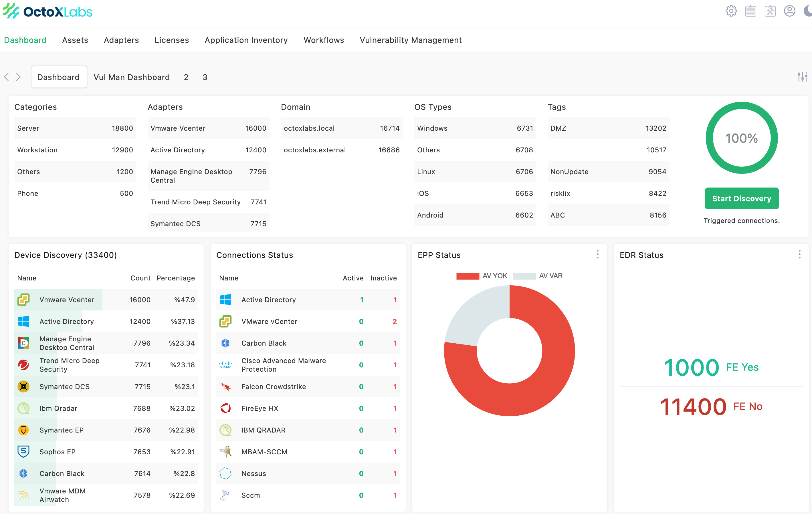This screenshot has width=812, height=514.
Task: Open the Licenses menu
Action: tap(172, 40)
